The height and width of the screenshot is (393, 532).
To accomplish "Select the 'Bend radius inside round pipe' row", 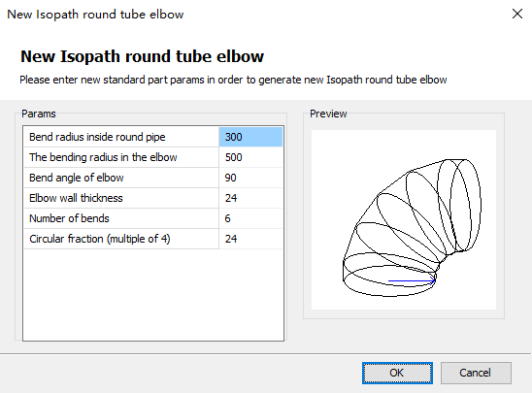I will tap(153, 137).
